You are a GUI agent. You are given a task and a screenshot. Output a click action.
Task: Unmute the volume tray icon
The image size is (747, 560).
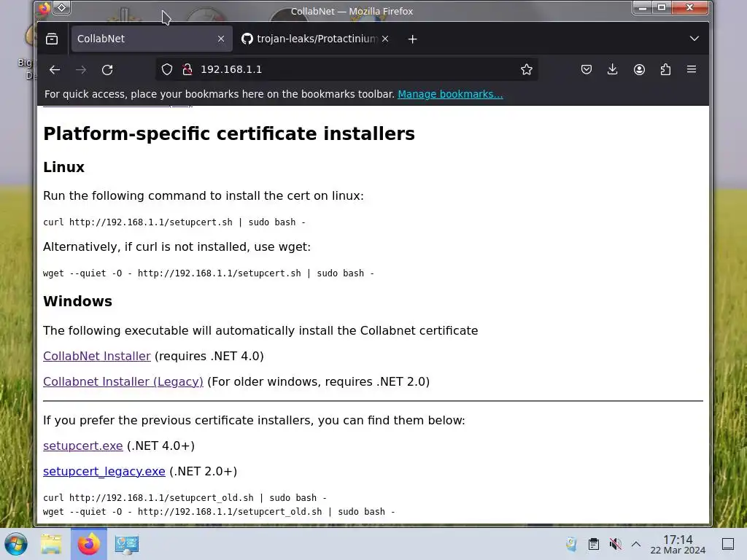(616, 544)
